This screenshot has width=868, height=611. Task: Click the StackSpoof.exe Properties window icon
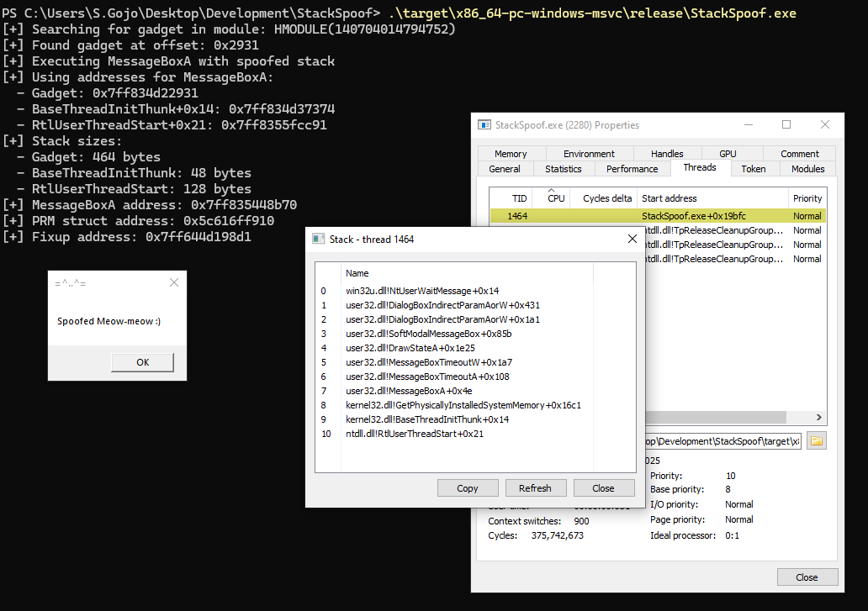484,125
